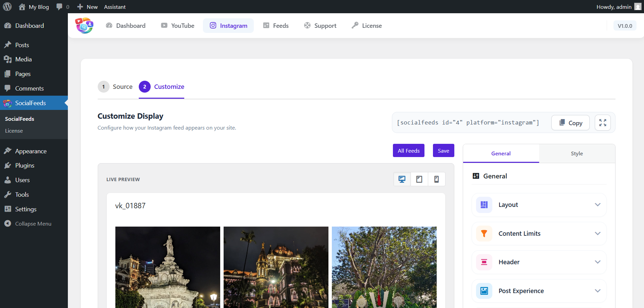Open the fountain statue photo thumbnail
This screenshot has height=308, width=644.
[x=168, y=267]
